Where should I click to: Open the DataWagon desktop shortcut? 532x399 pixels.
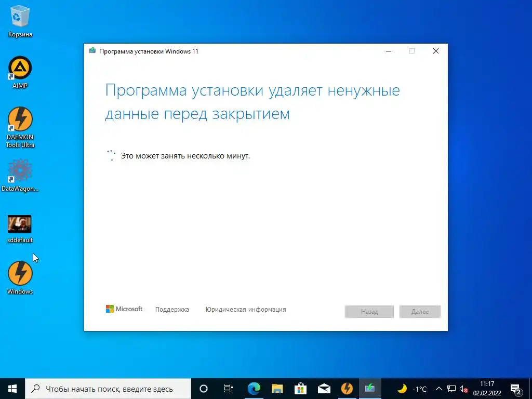20,176
